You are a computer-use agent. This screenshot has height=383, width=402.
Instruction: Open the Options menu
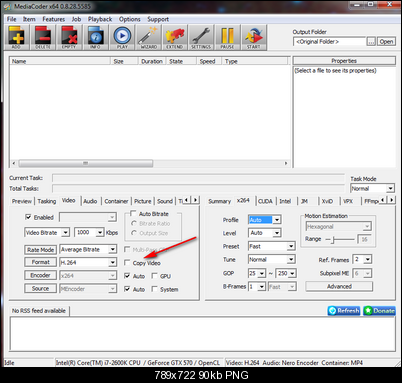130,19
